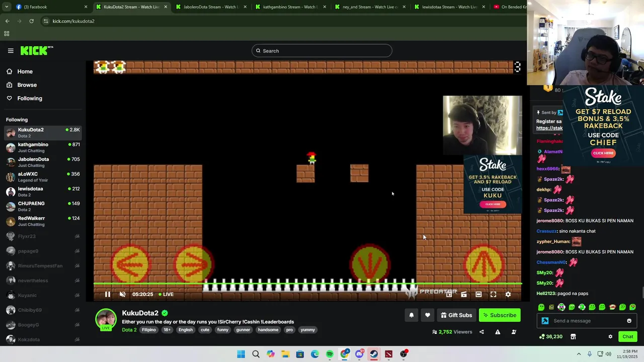Reload the page in browser
Image resolution: width=644 pixels, height=362 pixels.
coord(31,21)
